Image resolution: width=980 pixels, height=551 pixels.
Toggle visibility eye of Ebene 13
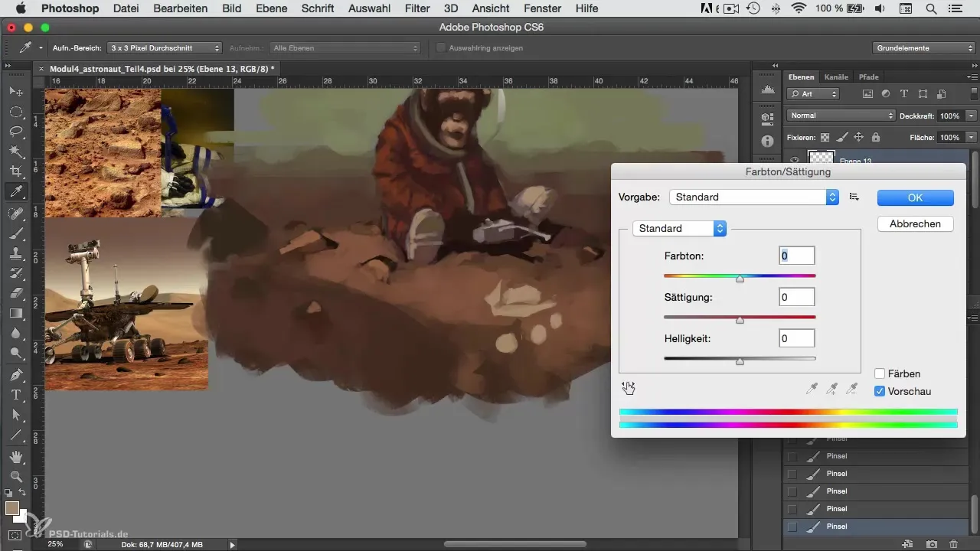click(795, 160)
